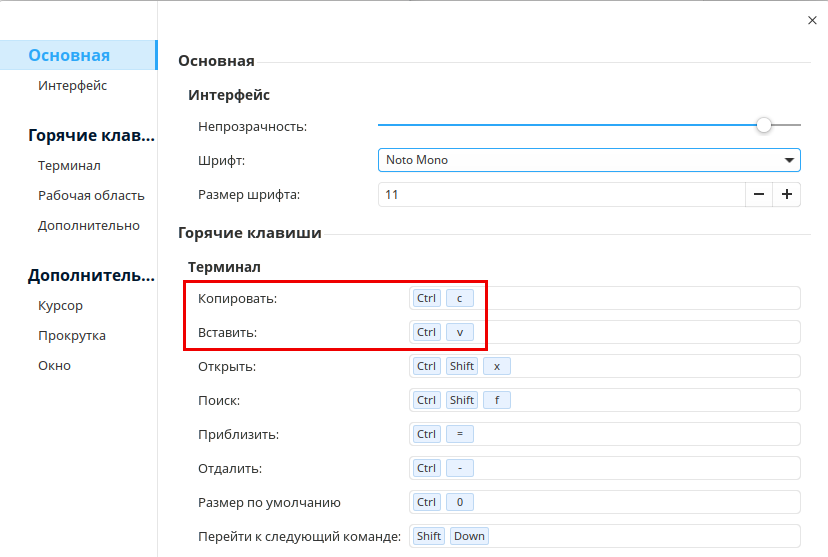Select the Горячие клавиши sidebar heading

tap(91, 136)
